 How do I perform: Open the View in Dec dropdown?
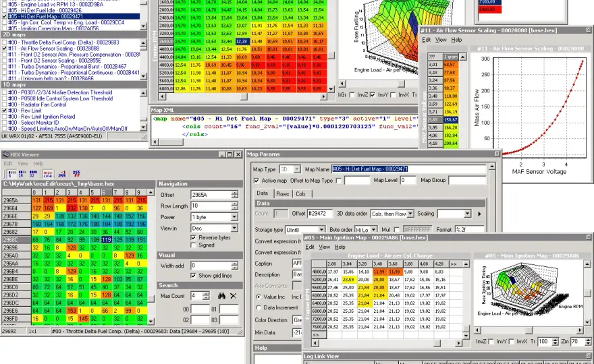tap(234, 228)
